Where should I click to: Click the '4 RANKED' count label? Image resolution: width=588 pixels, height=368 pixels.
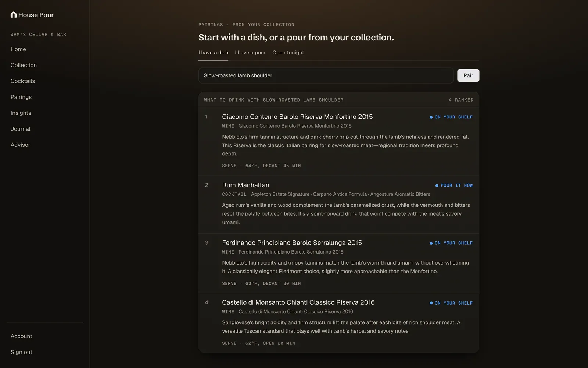(x=461, y=100)
